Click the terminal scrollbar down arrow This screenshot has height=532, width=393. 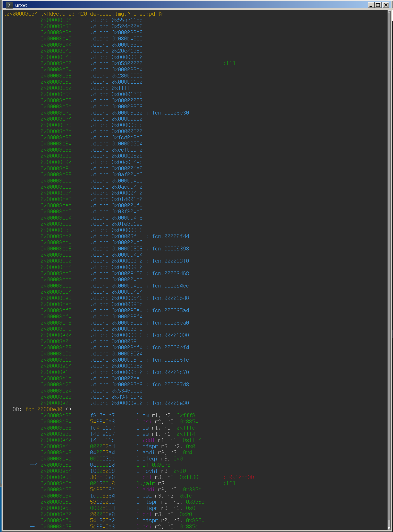(x=389, y=528)
